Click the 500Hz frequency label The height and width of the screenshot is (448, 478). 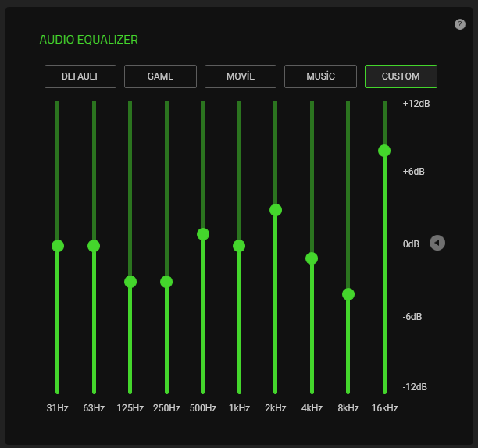tap(203, 407)
